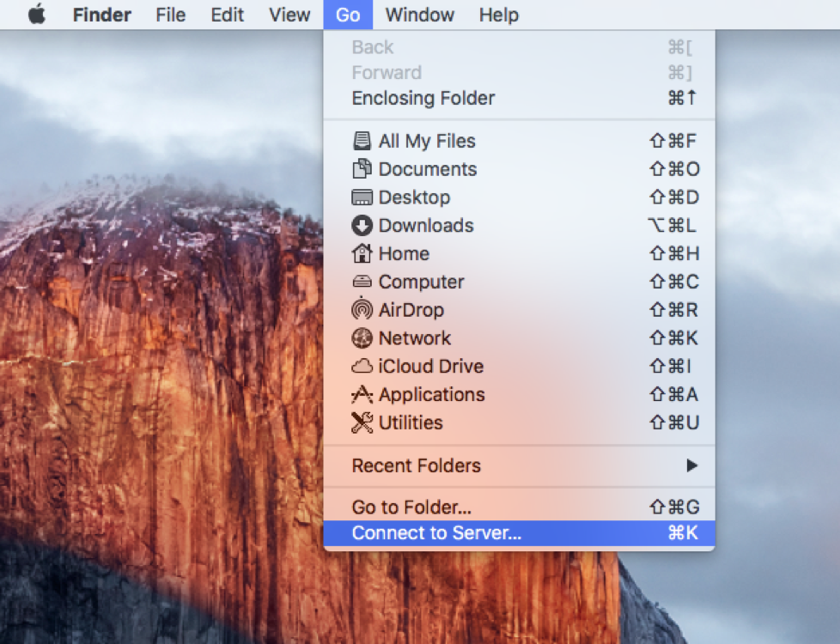Choose the iCloud Drive text entry

(430, 367)
